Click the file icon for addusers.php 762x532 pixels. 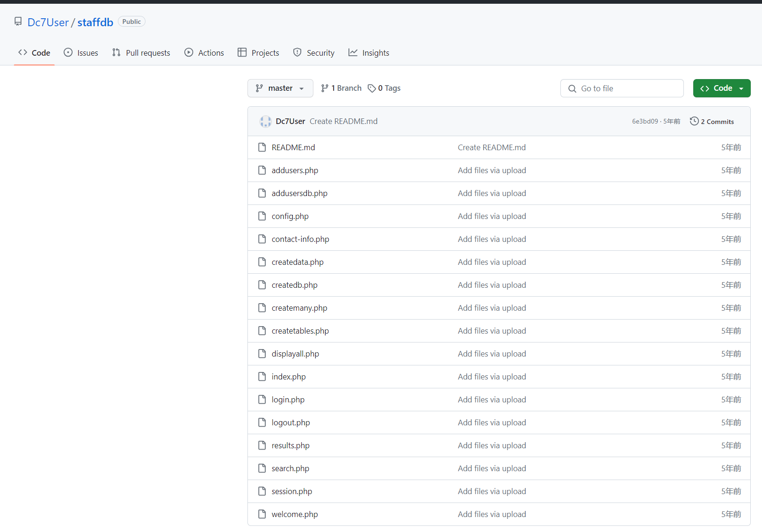[262, 170]
